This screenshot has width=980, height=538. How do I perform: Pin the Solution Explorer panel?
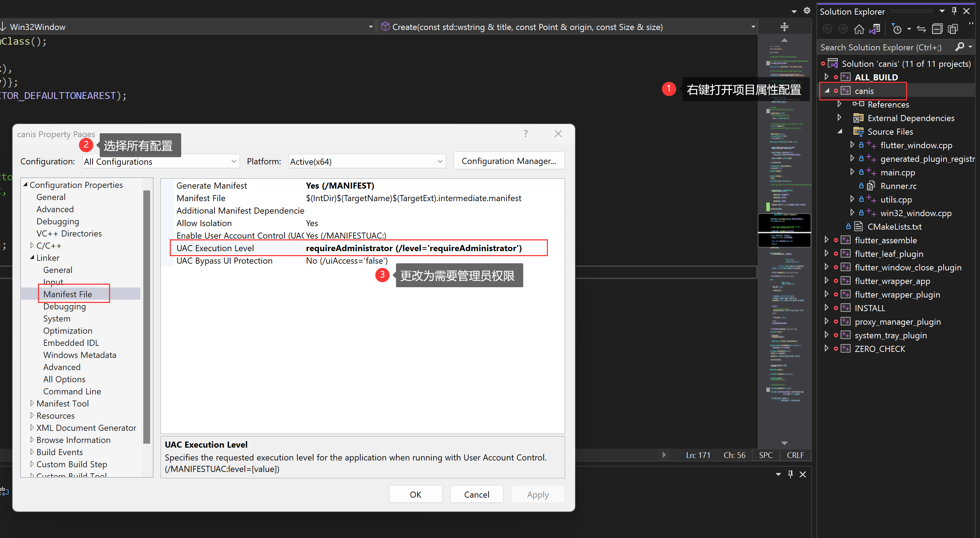[x=954, y=11]
